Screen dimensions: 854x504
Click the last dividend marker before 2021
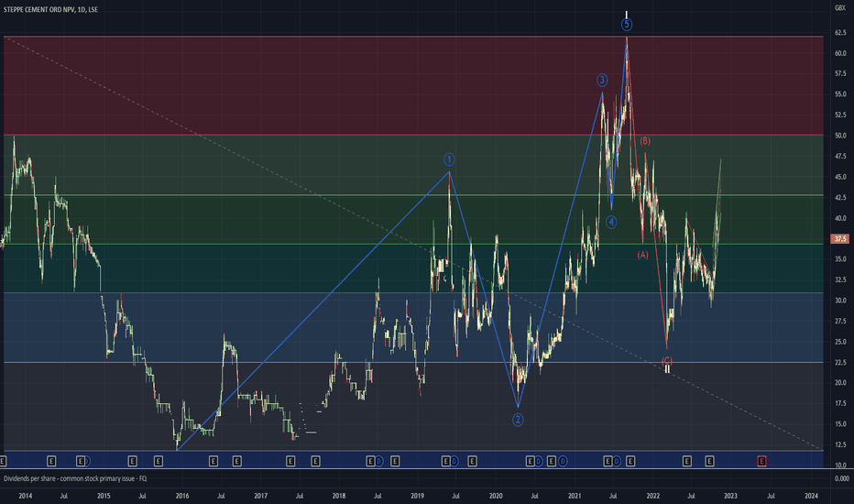click(x=563, y=462)
